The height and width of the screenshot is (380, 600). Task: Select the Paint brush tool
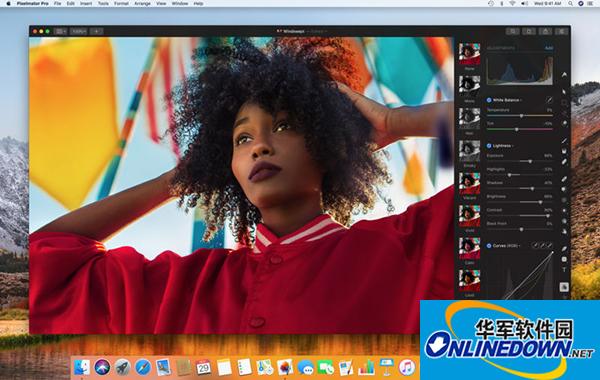(x=564, y=141)
